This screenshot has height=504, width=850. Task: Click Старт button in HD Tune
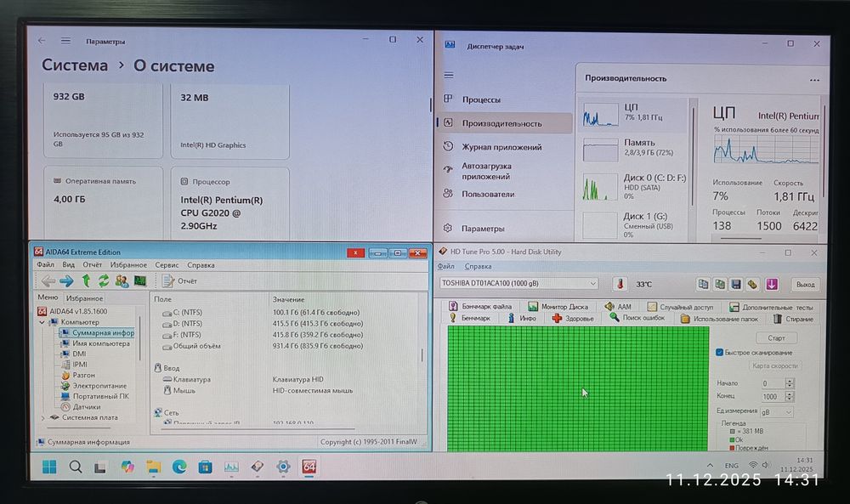click(776, 337)
